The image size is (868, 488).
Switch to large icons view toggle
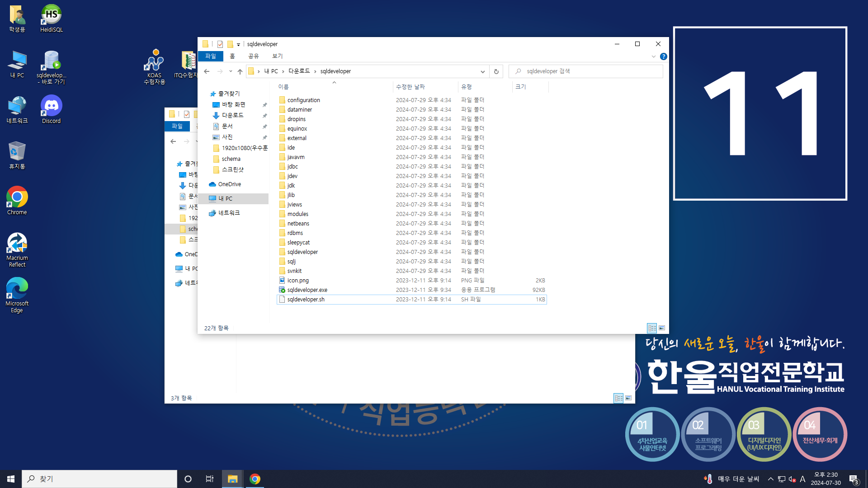point(662,328)
